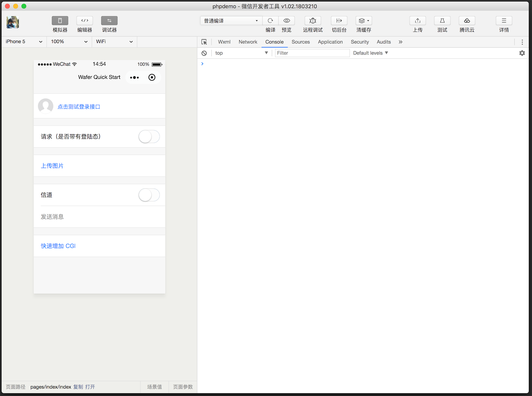Click the test login interface link

[x=79, y=107]
